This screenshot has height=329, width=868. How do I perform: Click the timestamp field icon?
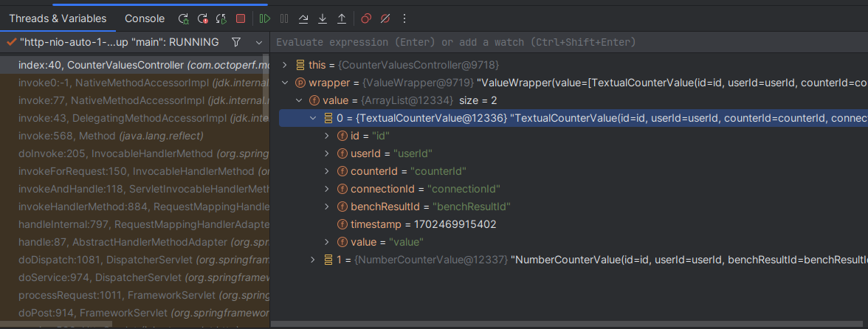tap(342, 224)
